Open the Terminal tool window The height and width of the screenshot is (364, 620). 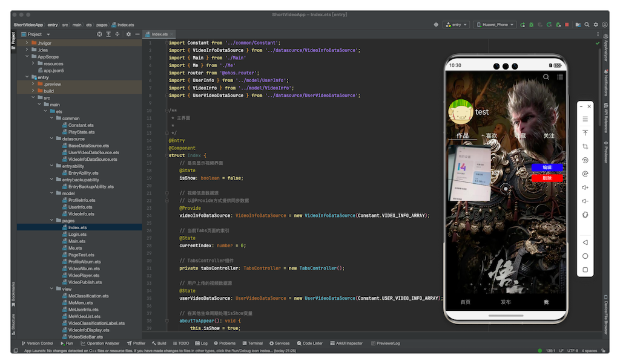pos(252,343)
